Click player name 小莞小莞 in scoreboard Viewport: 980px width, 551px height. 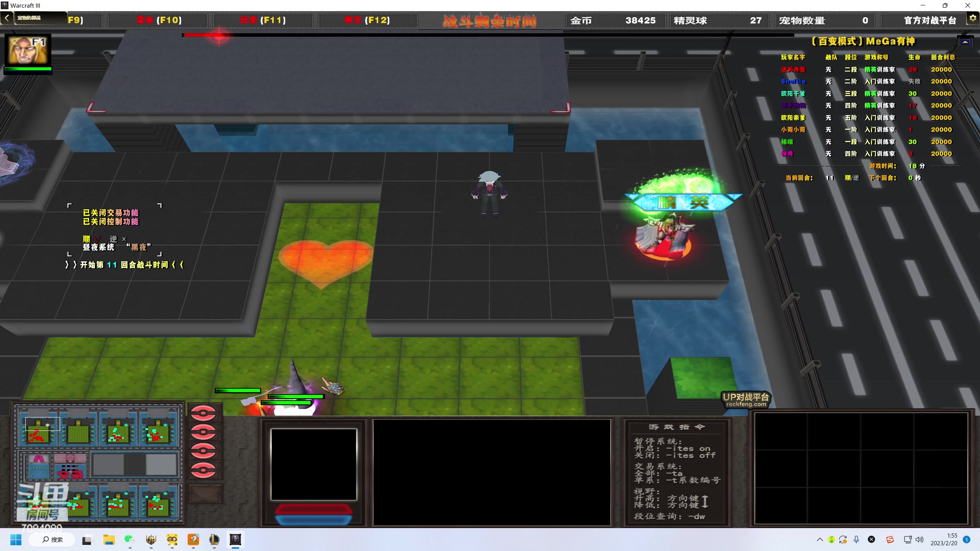pyautogui.click(x=793, y=130)
